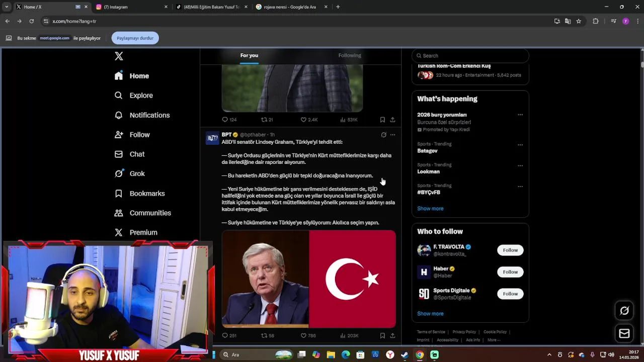Viewport: 644px width, 362px height.
Task: Click Show more under Who to follow
Action: tap(430, 313)
